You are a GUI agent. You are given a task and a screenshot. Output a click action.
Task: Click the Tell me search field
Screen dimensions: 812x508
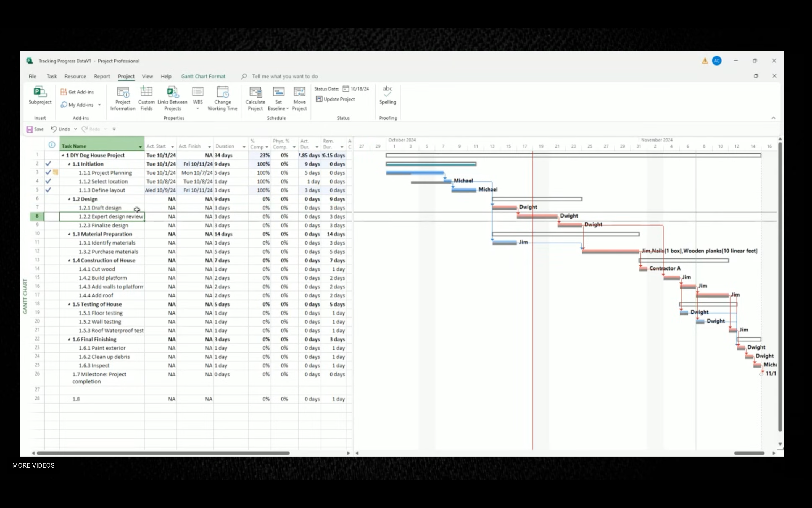coord(285,76)
